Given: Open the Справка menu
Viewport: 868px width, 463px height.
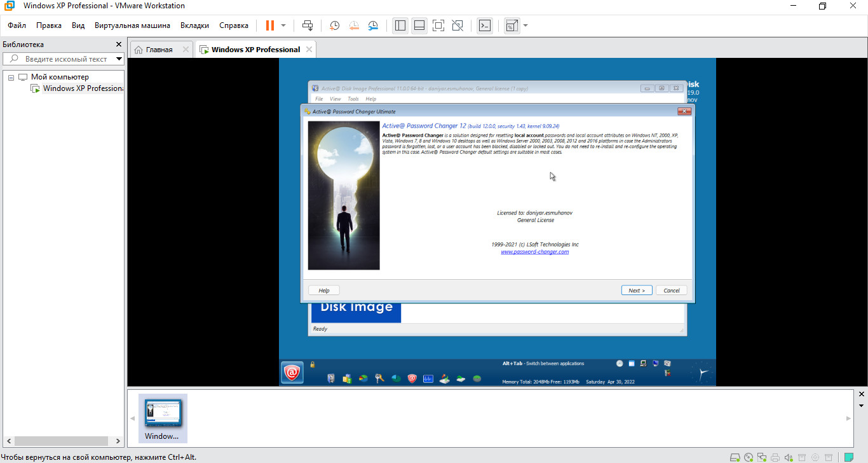Looking at the screenshot, I should [234, 25].
